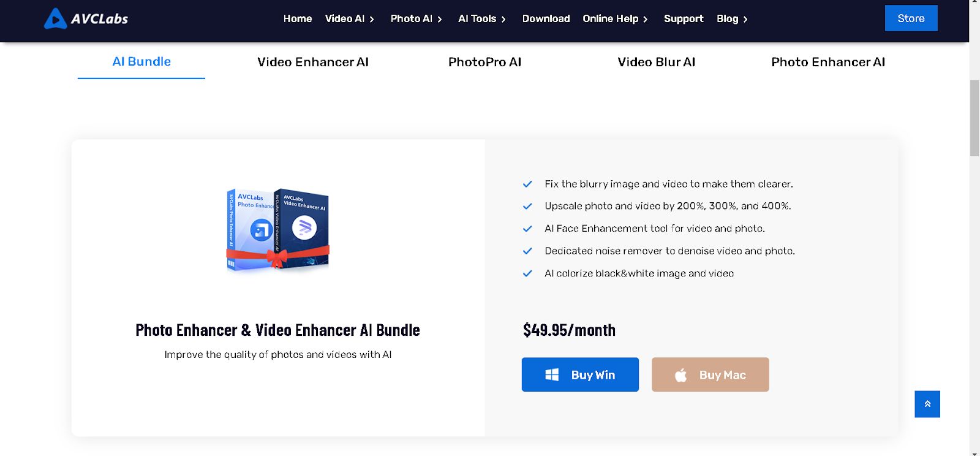Expand the Blog menu chevron
This screenshot has height=456, width=980.
coord(745,20)
